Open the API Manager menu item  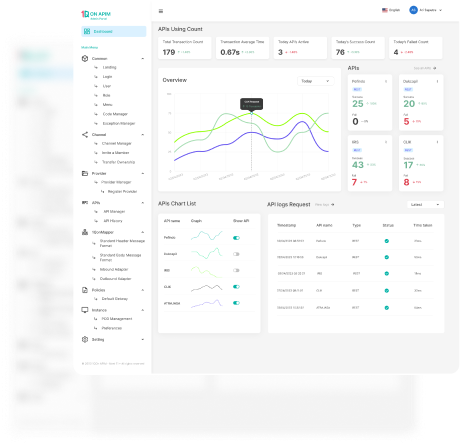click(x=114, y=211)
